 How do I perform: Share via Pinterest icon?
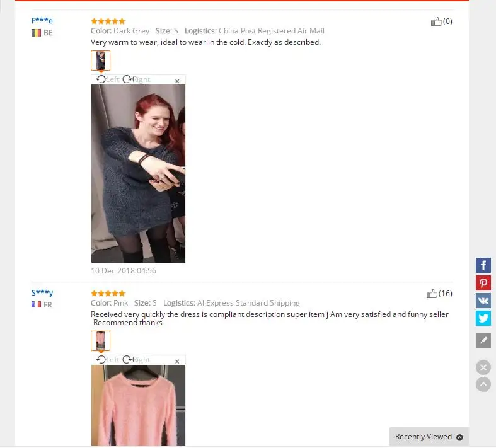(483, 283)
